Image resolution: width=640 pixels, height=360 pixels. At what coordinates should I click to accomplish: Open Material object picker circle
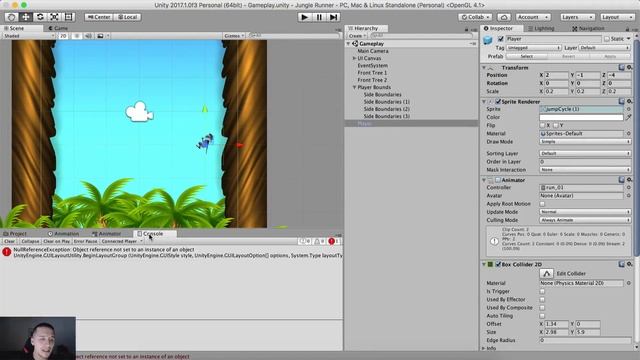(629, 133)
